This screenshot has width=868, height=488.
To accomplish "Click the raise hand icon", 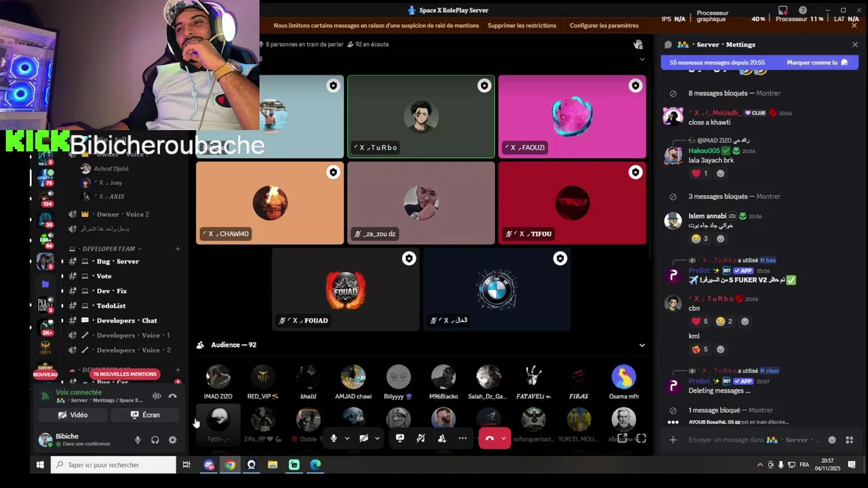I will [x=638, y=44].
